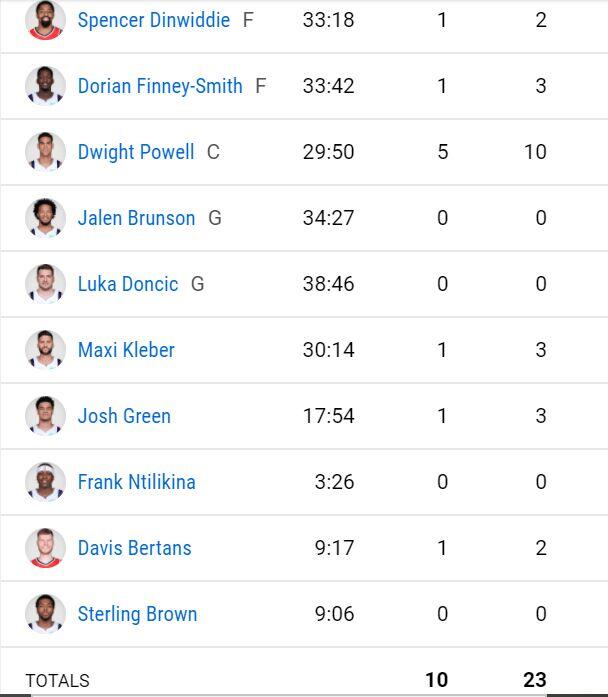Open Josh Green's name link
The width and height of the screenshot is (608, 697).
click(x=124, y=416)
